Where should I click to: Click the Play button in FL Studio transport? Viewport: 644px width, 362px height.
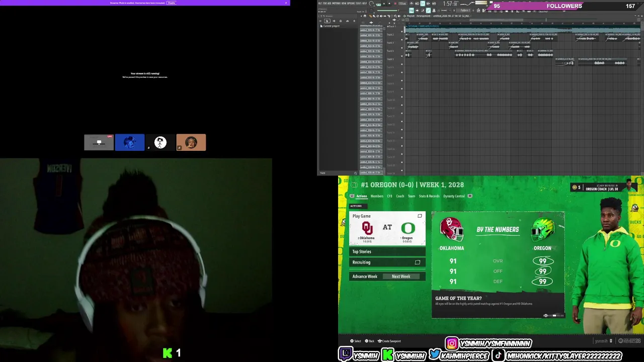(x=384, y=4)
